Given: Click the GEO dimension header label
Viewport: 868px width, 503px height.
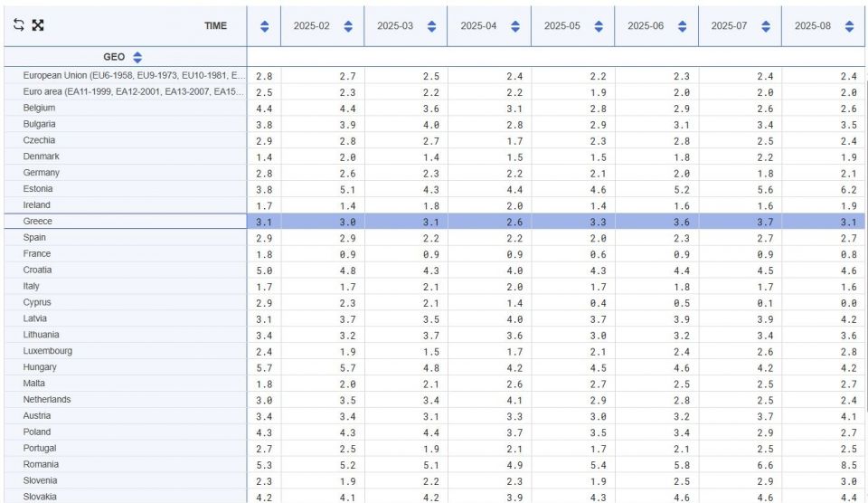Looking at the screenshot, I should coord(114,56).
